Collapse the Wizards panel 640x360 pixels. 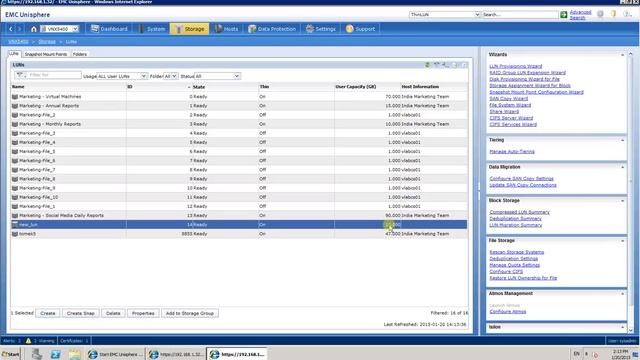(622, 55)
